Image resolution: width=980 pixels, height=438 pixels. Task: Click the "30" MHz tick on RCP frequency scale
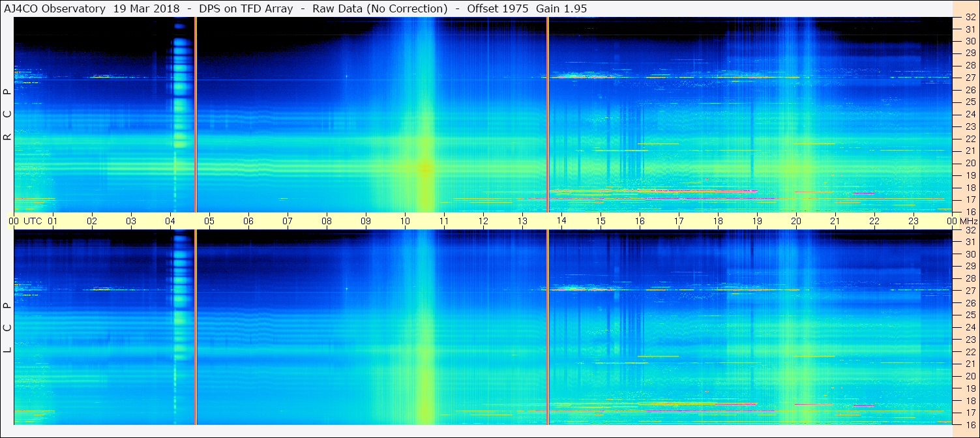point(970,41)
